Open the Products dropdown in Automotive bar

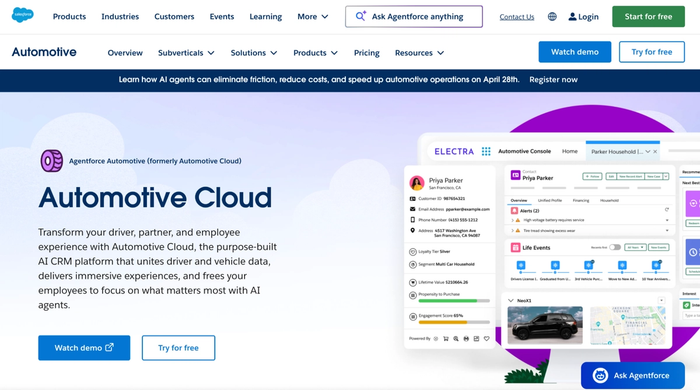315,53
